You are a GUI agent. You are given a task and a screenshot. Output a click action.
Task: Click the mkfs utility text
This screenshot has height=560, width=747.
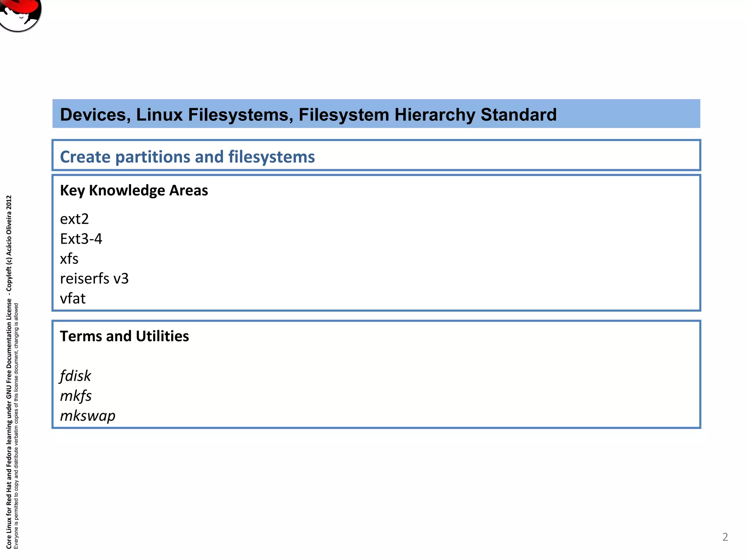[76, 396]
